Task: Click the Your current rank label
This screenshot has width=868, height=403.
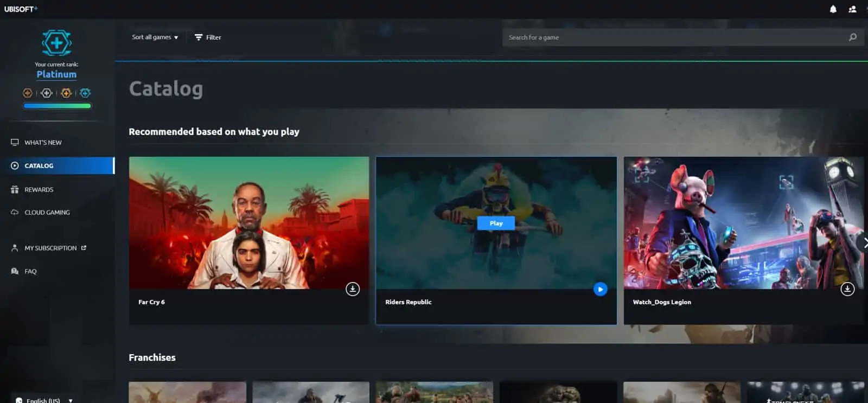Action: pyautogui.click(x=56, y=64)
